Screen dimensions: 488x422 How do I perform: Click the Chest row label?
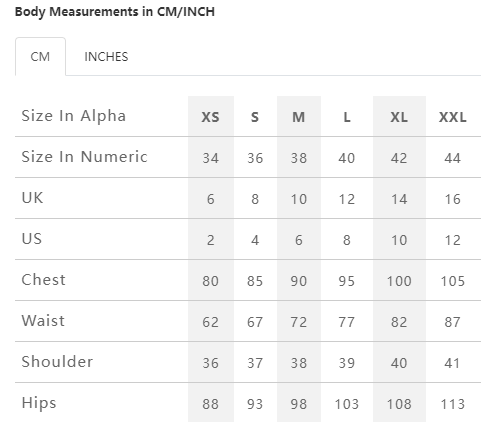(x=44, y=280)
